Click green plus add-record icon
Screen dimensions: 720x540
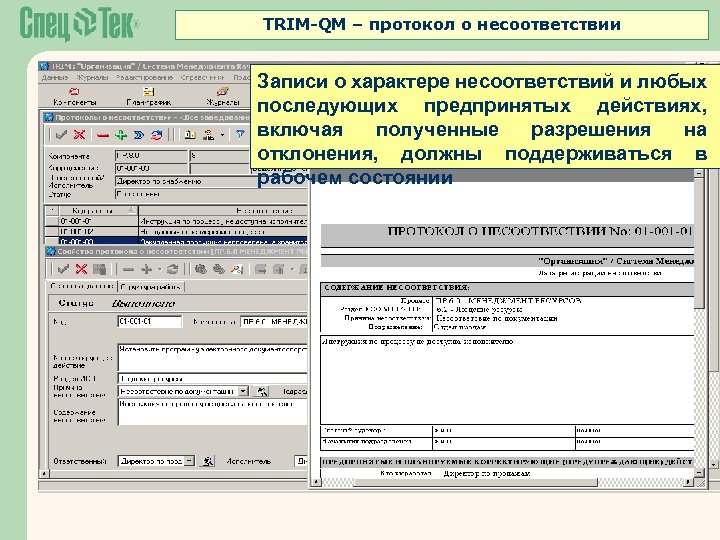(x=121, y=135)
